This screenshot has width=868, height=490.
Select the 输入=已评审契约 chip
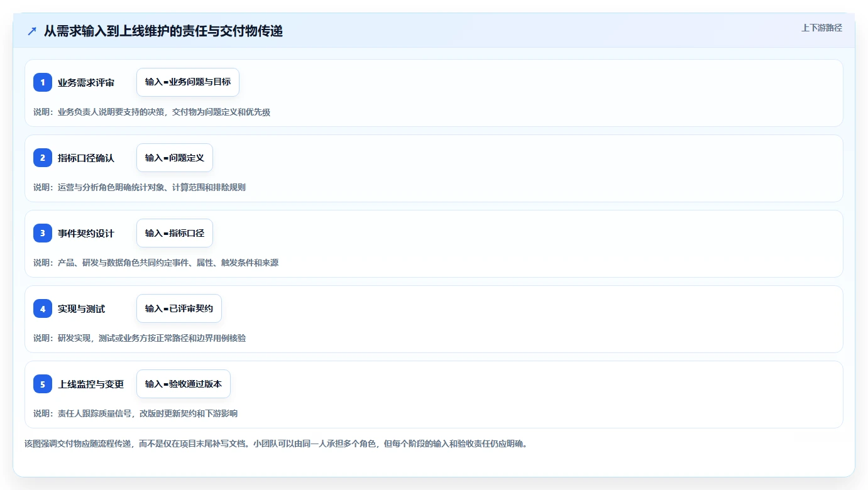pos(179,308)
